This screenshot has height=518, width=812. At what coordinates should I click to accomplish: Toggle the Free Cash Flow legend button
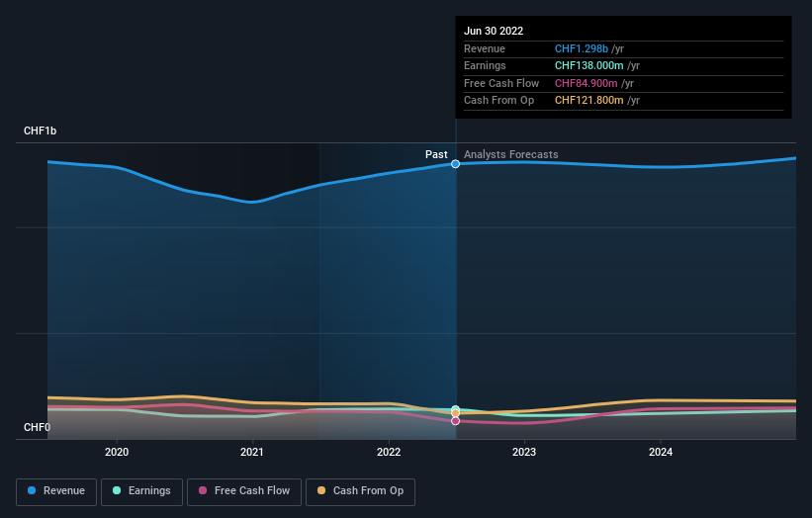(x=244, y=491)
